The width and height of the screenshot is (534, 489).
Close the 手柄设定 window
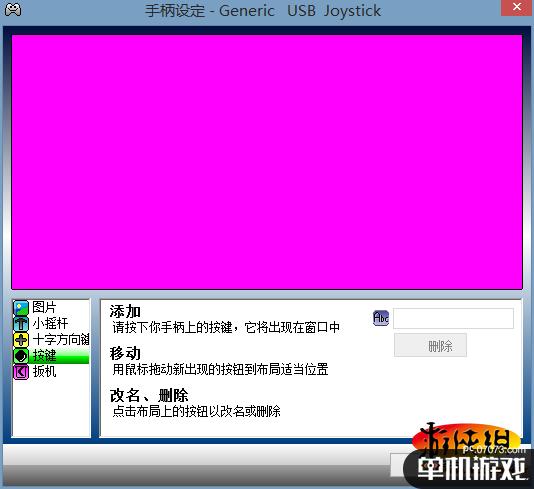click(517, 7)
